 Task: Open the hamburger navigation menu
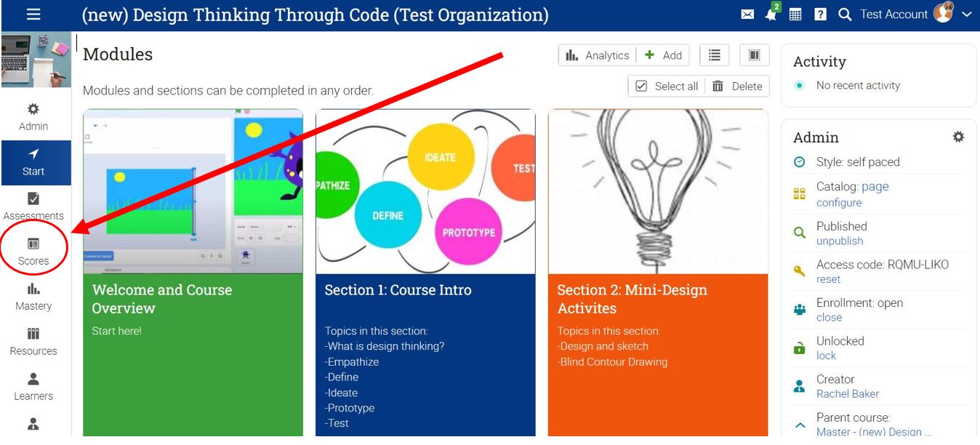pos(33,15)
